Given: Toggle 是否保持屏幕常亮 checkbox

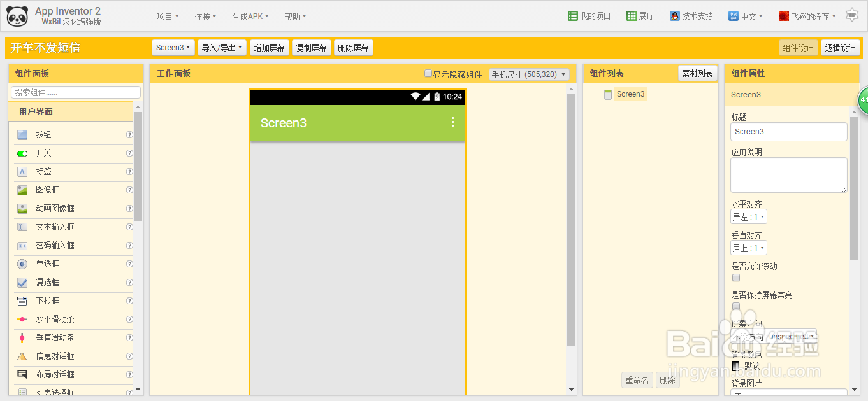Looking at the screenshot, I should pos(736,307).
